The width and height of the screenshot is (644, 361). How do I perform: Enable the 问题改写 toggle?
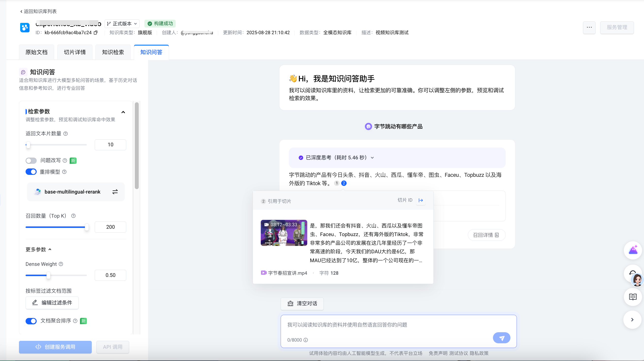(x=31, y=161)
